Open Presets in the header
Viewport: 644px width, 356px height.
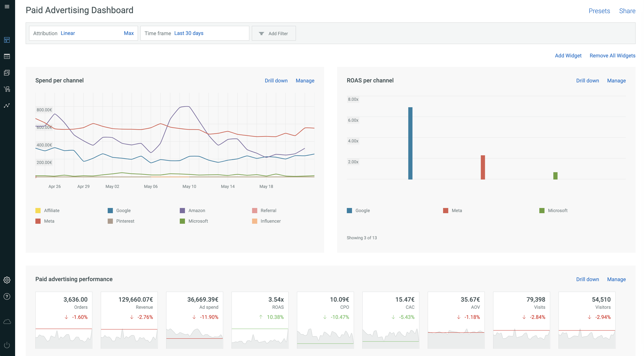[x=599, y=11]
